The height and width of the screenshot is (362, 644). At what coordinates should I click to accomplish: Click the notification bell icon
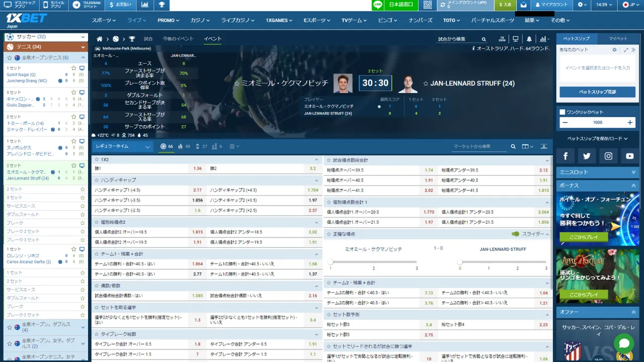pyautogui.click(x=529, y=39)
